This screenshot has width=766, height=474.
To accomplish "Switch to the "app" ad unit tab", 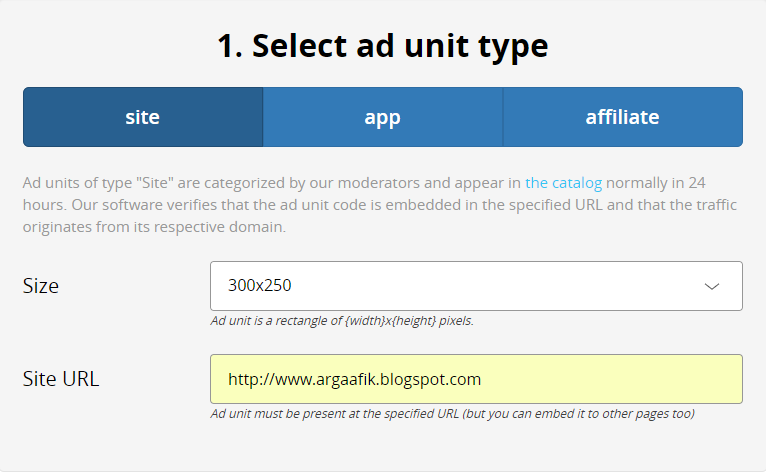I will 382,117.
